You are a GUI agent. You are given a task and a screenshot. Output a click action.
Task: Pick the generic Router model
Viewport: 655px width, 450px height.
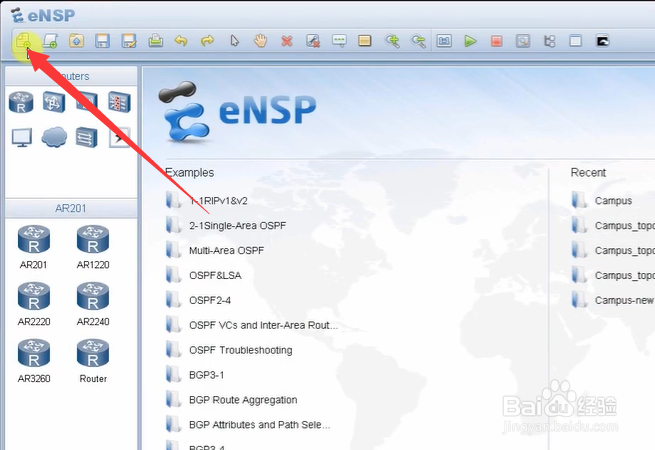pyautogui.click(x=93, y=361)
